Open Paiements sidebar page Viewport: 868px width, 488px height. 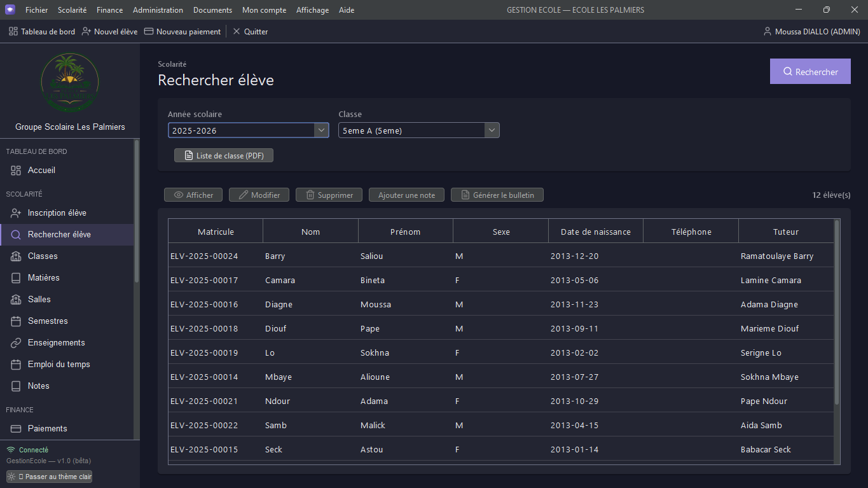[x=67, y=428]
